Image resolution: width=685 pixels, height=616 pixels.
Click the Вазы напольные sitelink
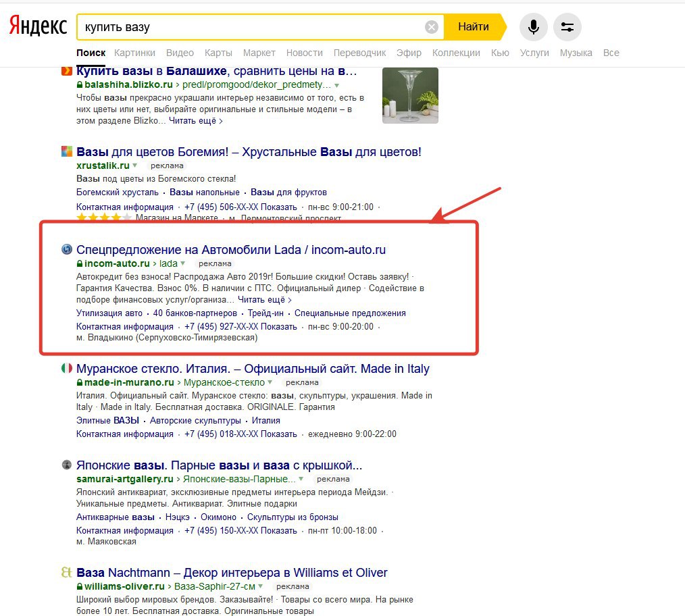pyautogui.click(x=205, y=192)
